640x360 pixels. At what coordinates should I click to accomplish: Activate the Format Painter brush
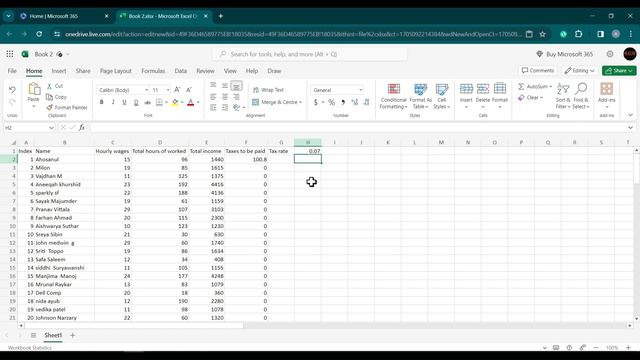pos(49,107)
